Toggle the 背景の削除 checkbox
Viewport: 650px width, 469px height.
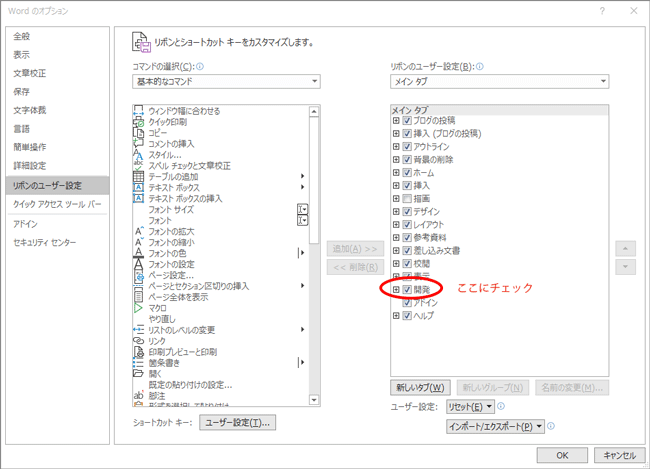tap(407, 160)
